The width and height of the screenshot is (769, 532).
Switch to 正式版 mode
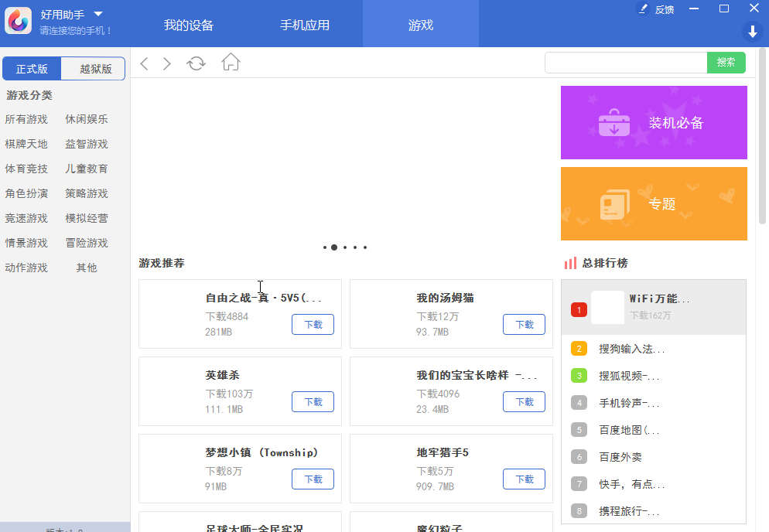pos(32,69)
